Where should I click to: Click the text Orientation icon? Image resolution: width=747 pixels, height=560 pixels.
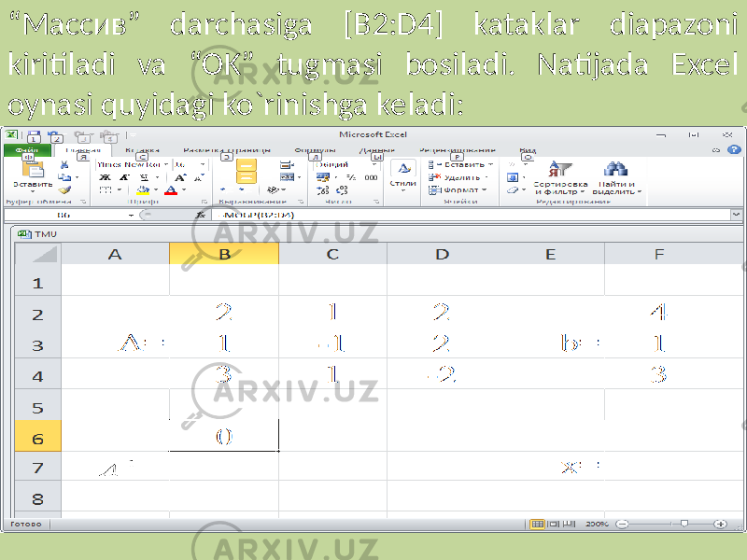(273, 190)
